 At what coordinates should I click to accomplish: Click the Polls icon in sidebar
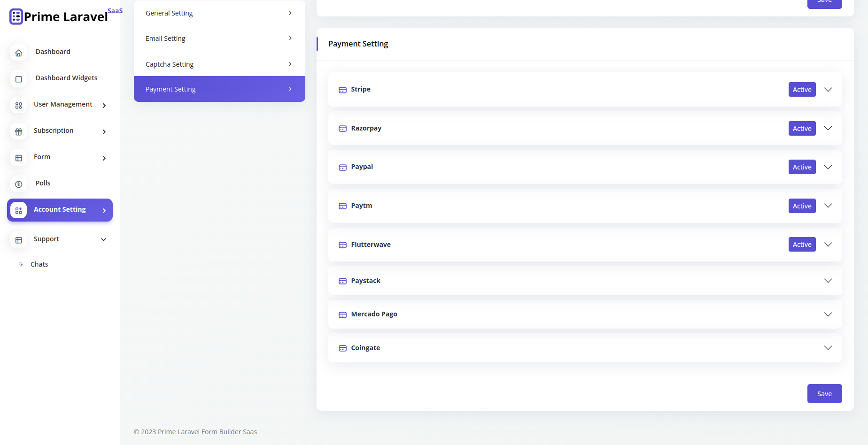click(18, 184)
